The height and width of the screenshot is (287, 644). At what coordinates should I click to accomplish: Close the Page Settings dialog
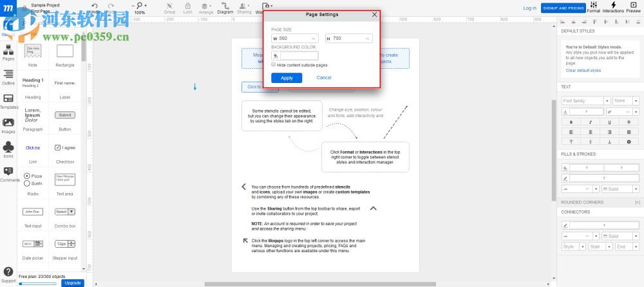(374, 14)
